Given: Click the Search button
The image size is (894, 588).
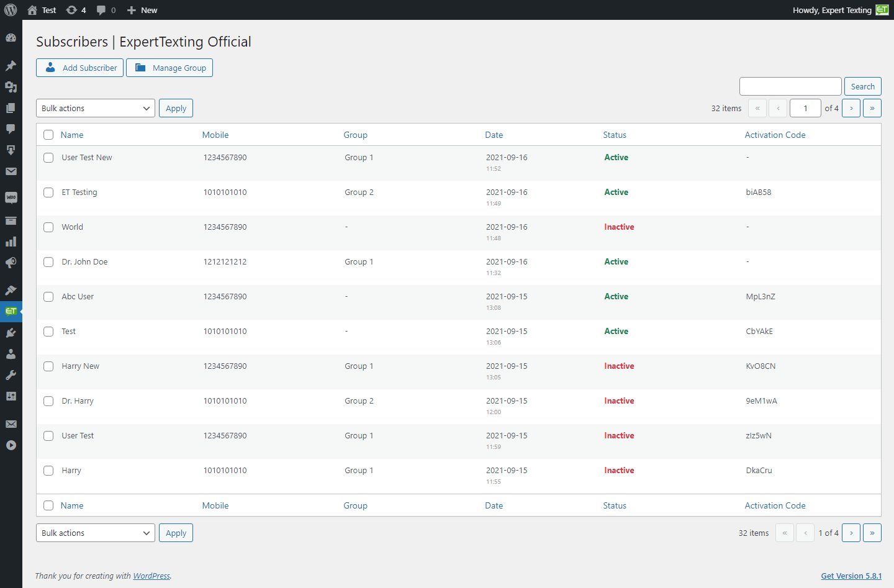Looking at the screenshot, I should click(863, 86).
